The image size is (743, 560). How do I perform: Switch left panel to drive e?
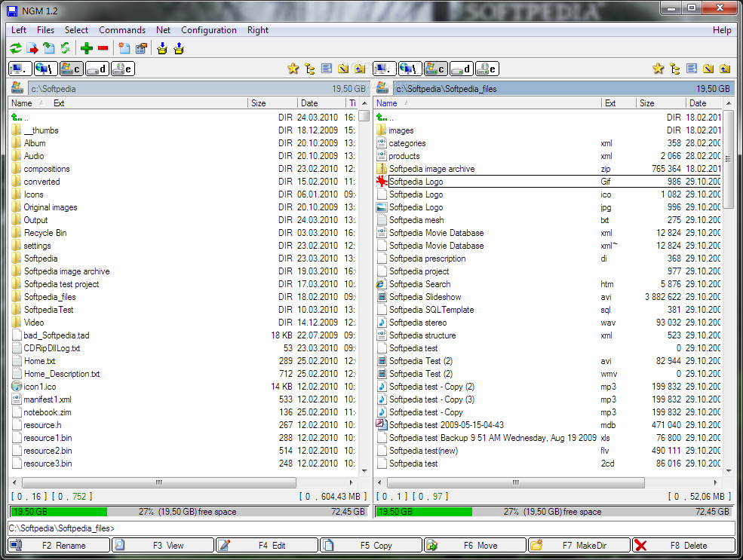pyautogui.click(x=123, y=69)
